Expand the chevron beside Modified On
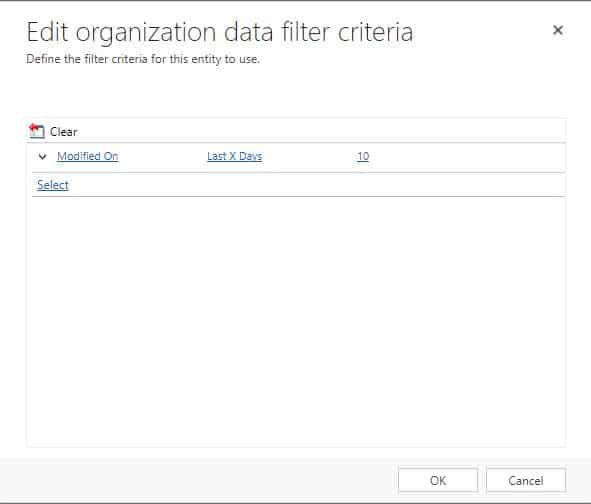Viewport: 591px width, 504px height. [x=43, y=157]
